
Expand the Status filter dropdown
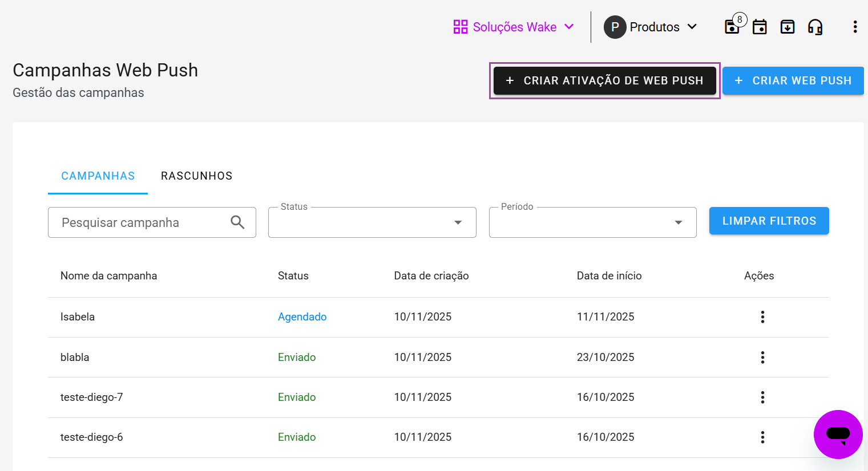(458, 222)
